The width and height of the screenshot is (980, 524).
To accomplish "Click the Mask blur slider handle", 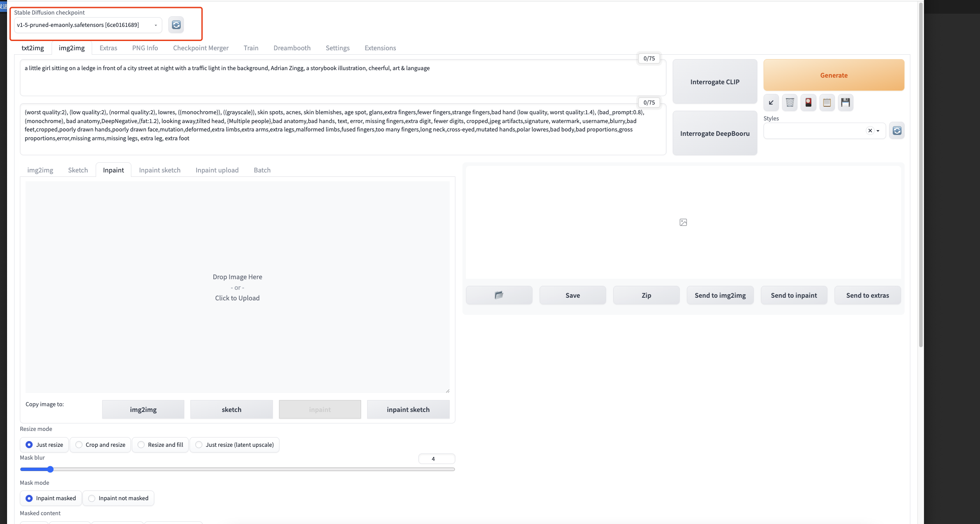I will (50, 469).
